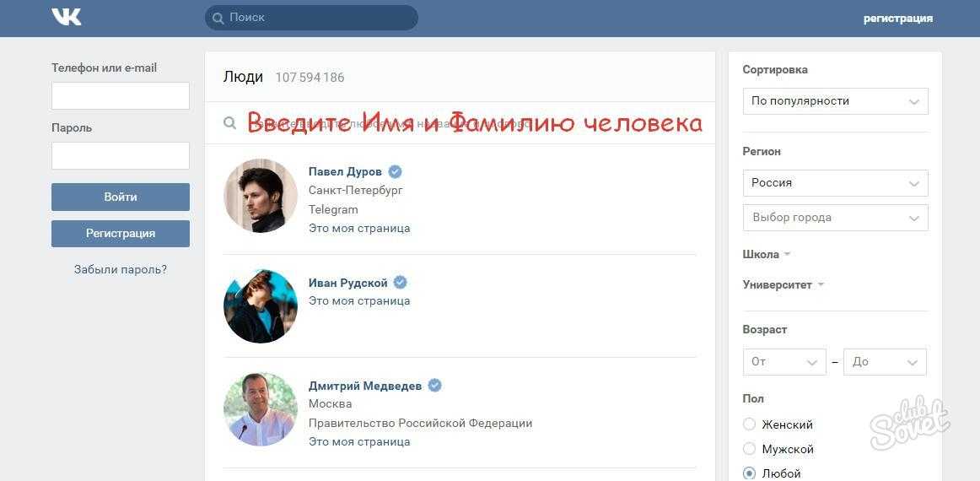Select the Любой gender radio button
This screenshot has height=481, width=980.
[750, 473]
